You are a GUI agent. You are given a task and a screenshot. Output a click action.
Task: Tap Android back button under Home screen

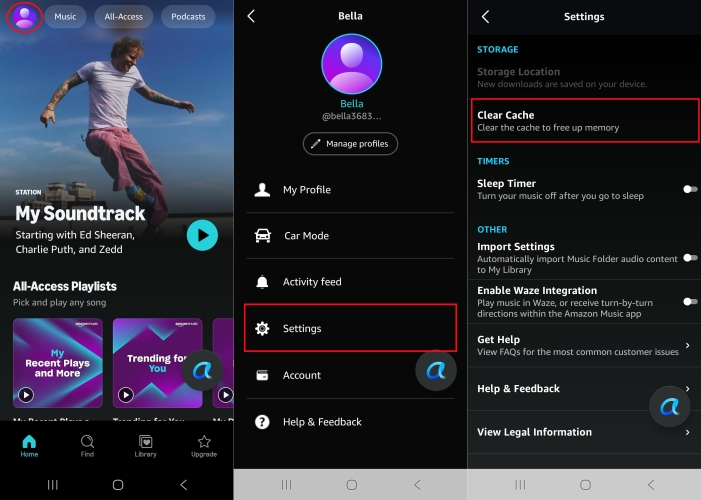183,485
